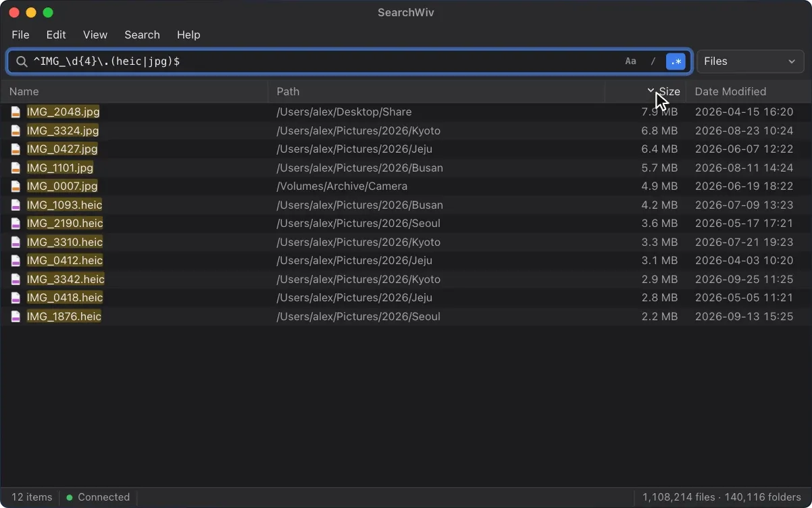Click the 12 items status text
Image resolution: width=812 pixels, height=508 pixels.
32,497
